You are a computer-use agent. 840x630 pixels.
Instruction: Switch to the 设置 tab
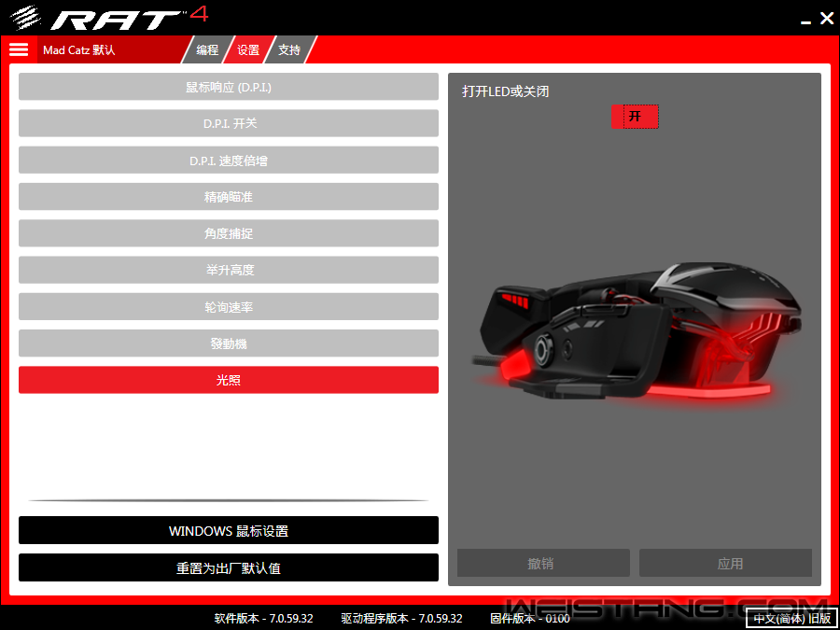point(248,49)
